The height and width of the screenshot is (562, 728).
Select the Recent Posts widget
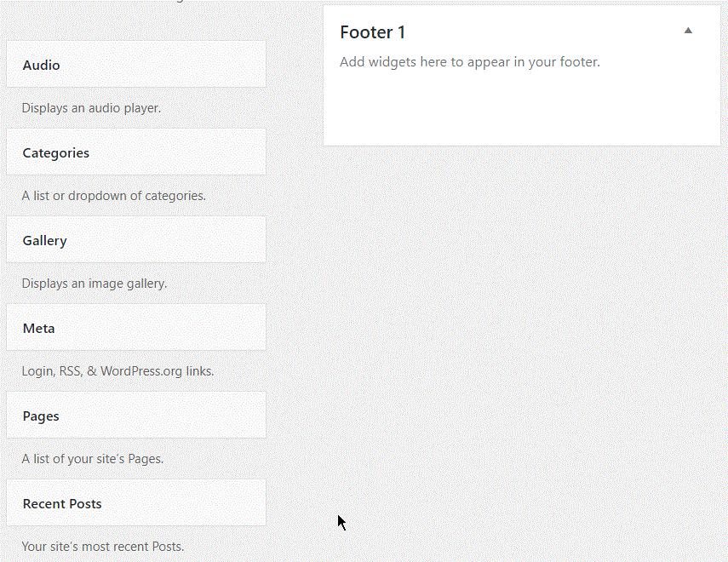(136, 503)
